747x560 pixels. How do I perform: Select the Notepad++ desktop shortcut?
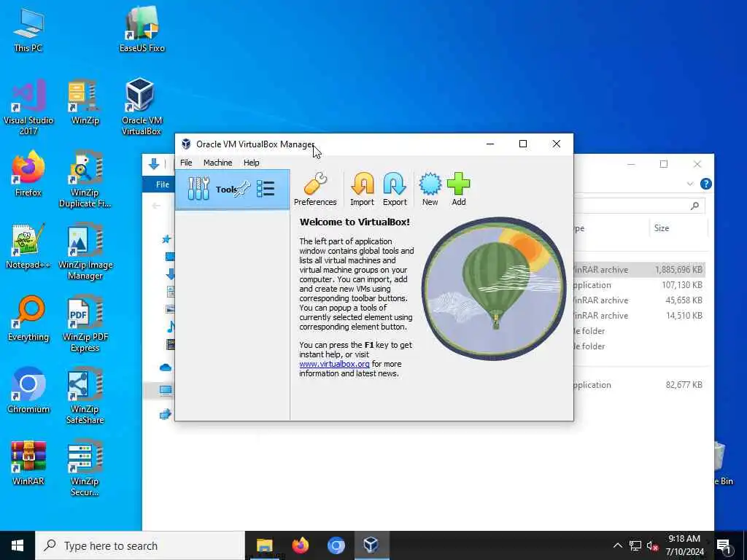pos(28,246)
